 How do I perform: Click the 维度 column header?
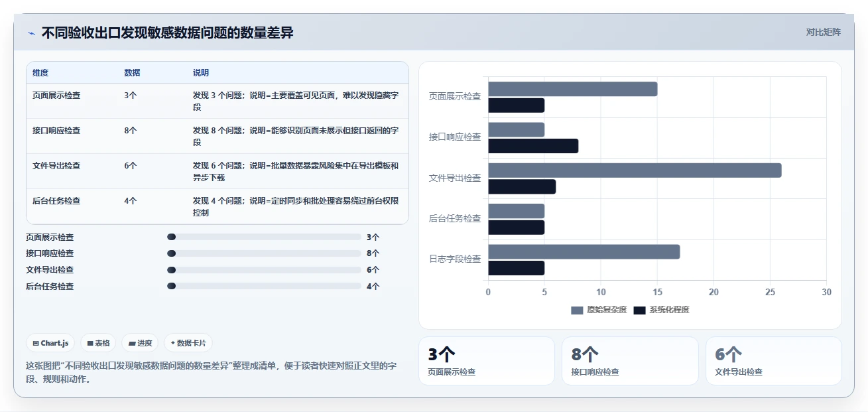pyautogui.click(x=40, y=72)
